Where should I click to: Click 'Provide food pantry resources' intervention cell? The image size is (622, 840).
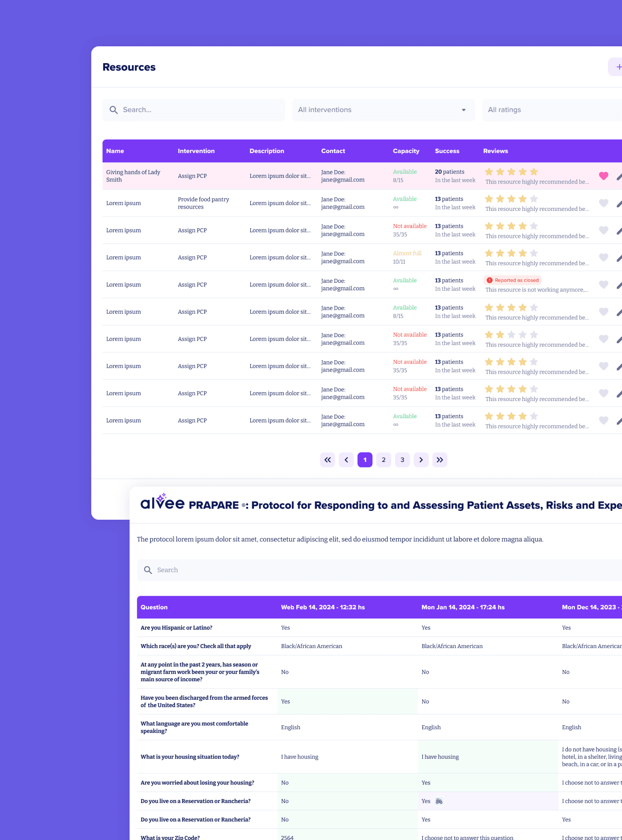tap(203, 203)
